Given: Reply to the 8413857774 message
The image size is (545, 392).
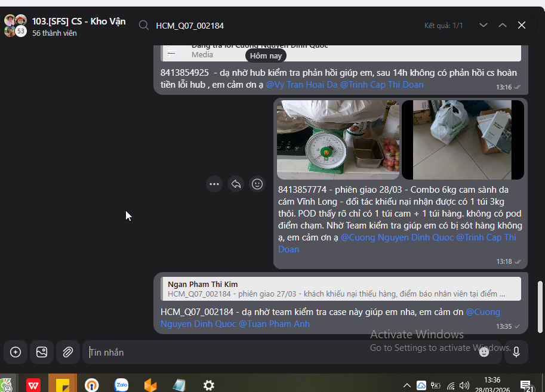Looking at the screenshot, I should (x=236, y=184).
